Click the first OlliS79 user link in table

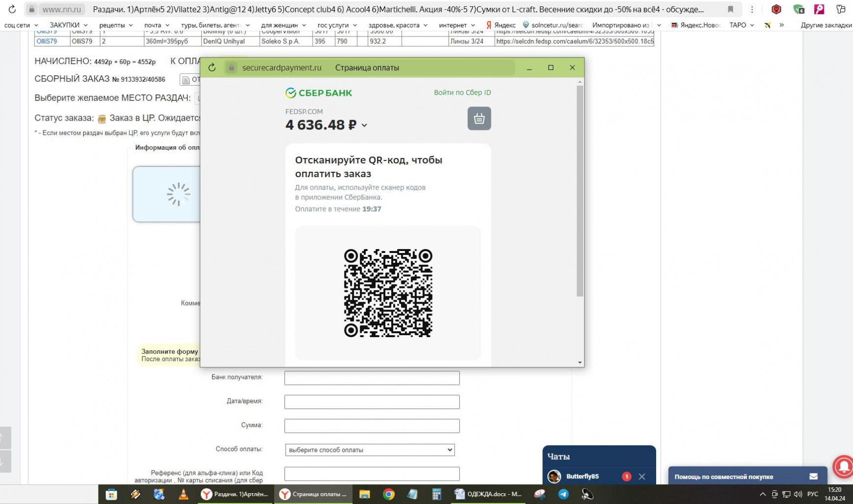click(47, 32)
